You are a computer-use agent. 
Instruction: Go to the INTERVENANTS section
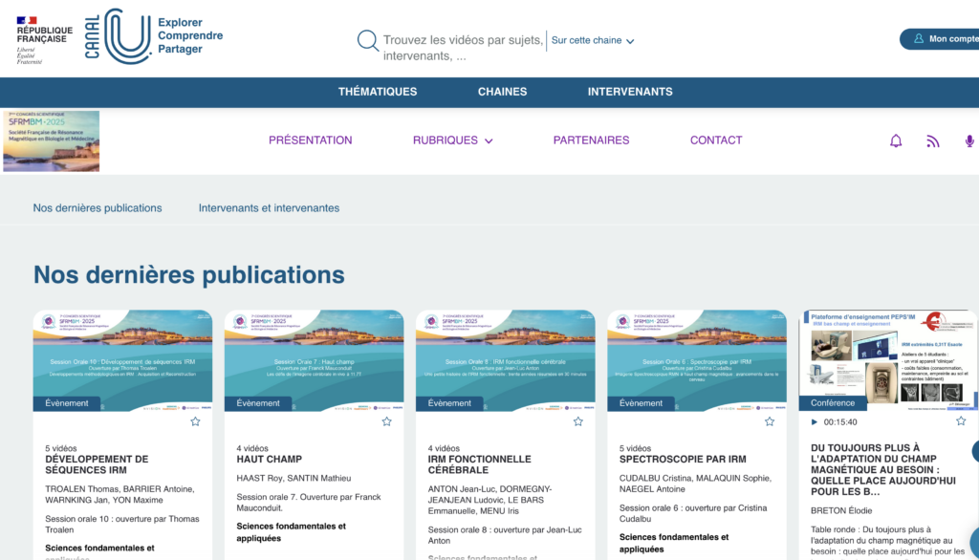(x=630, y=92)
